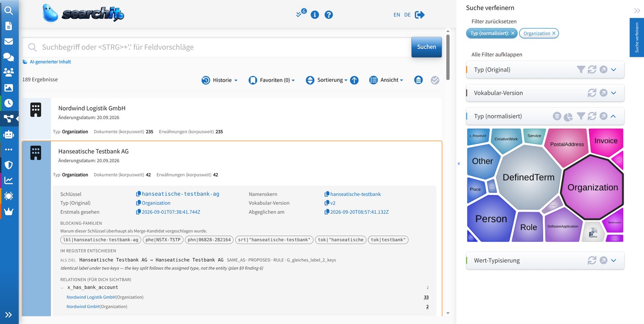Viewport: 644px width, 324px height.
Task: Click the logout icon next to DE
Action: [x=420, y=15]
